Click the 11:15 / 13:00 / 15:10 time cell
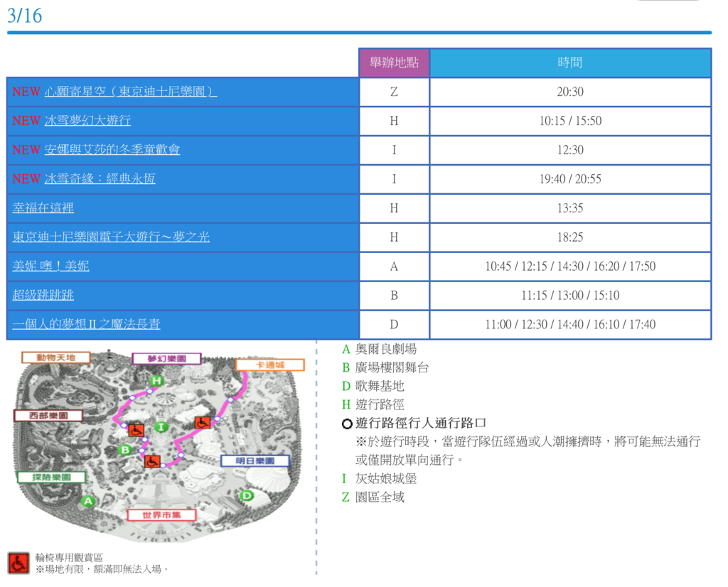 [x=570, y=296]
